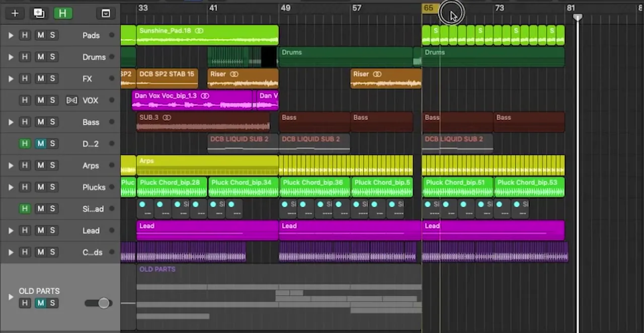644x333 pixels.
Task: Open the track header dropdown menu icon
Action: click(106, 14)
